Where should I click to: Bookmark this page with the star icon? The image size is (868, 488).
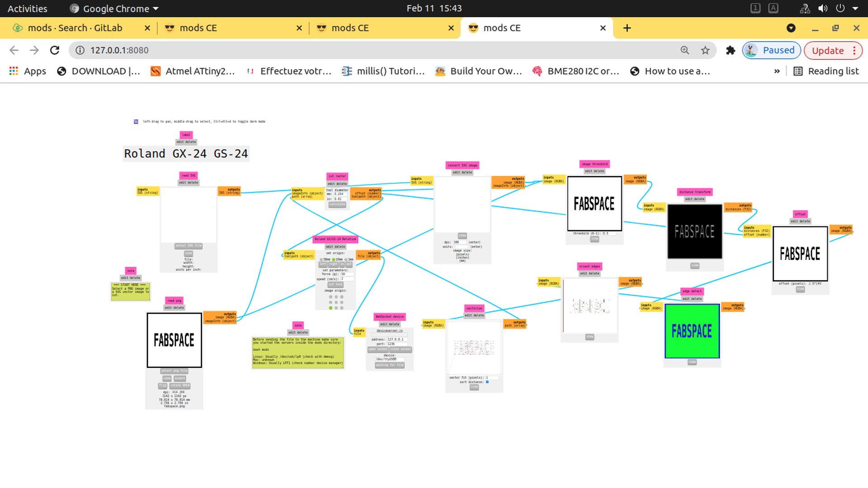point(705,50)
